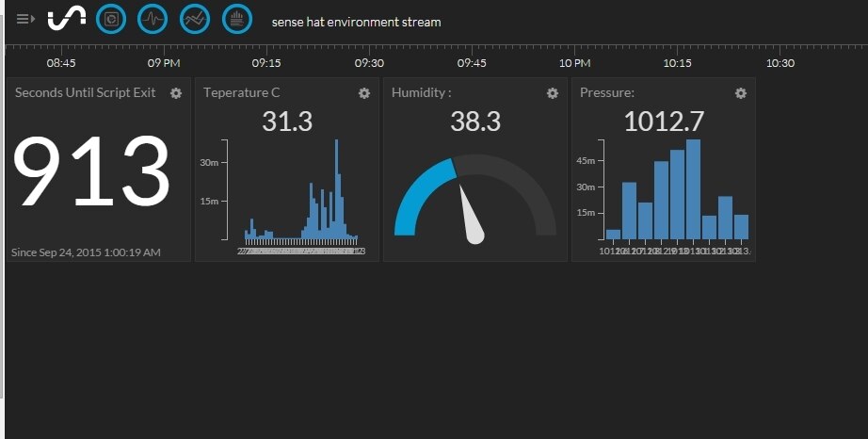Select the 08:45 mark on the timeline
The height and width of the screenshot is (439, 868).
[61, 63]
